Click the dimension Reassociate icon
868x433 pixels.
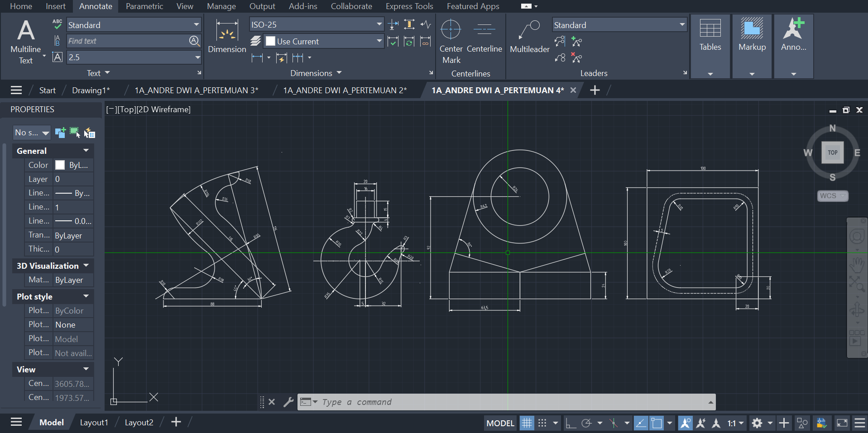(426, 42)
